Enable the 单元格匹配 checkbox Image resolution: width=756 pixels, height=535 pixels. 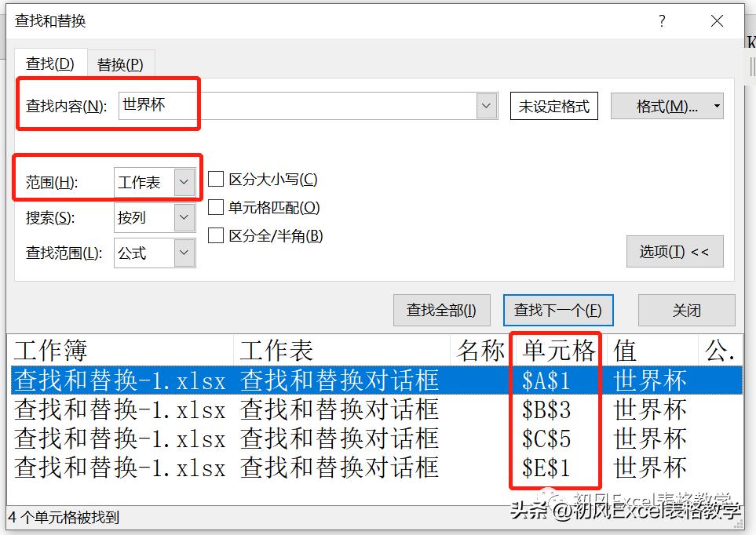pyautogui.click(x=216, y=207)
